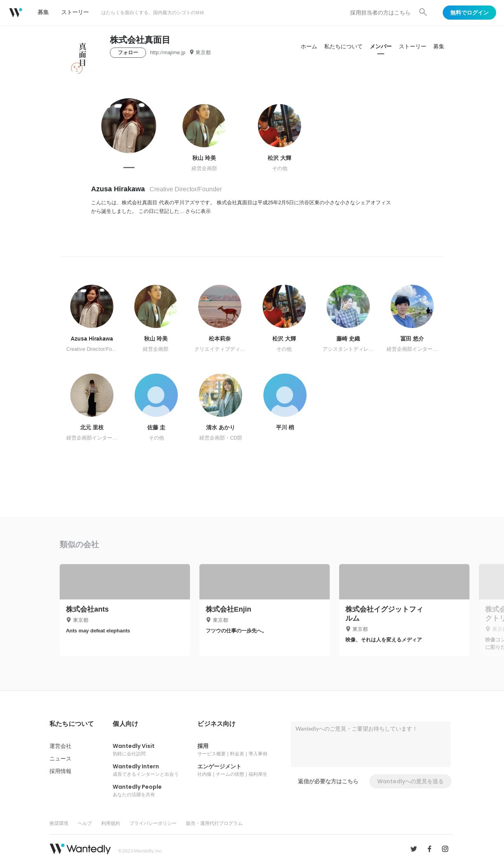Open 販売・運用代行プログラム footer link
This screenshot has width=504, height=863.
click(x=214, y=823)
